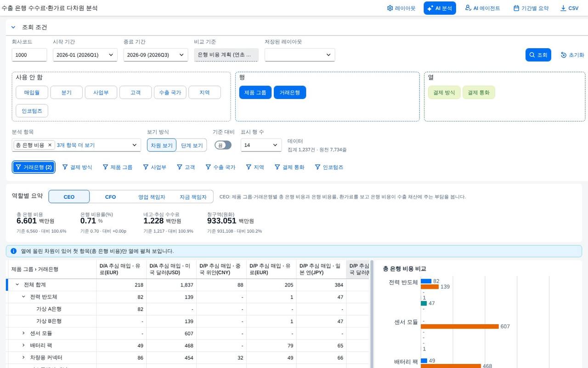This screenshot has height=368, width=588.
Task: Open the 제품 그룹 filter funnel
Action: pyautogui.click(x=118, y=167)
